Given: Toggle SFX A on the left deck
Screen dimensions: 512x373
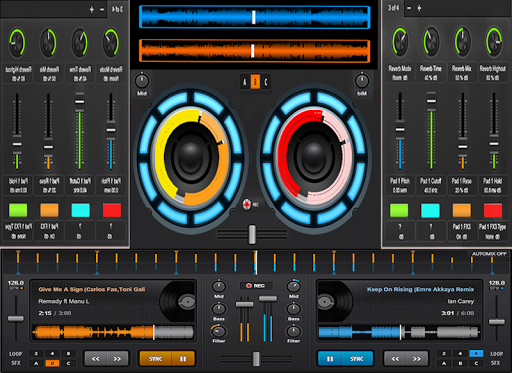Looking at the screenshot, I should (36, 363).
